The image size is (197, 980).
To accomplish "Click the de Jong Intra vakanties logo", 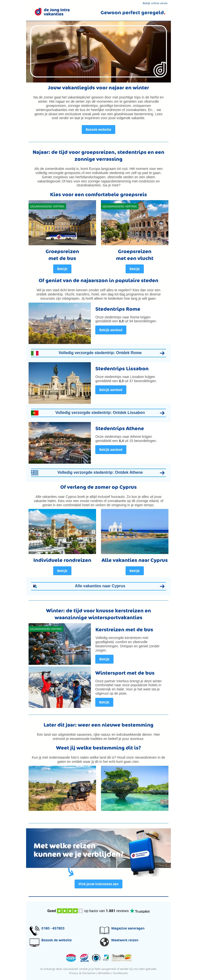I will tap(52, 12).
